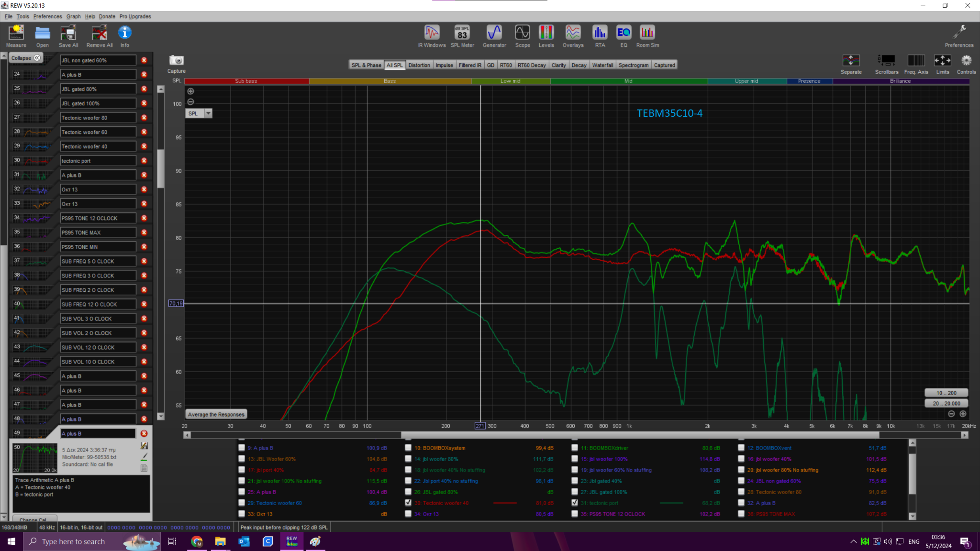Open REW from Windows taskbar
The image size is (980, 551).
(291, 541)
